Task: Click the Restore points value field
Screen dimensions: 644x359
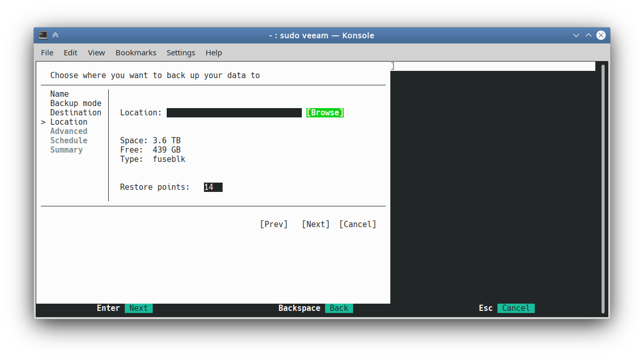Action: (213, 187)
